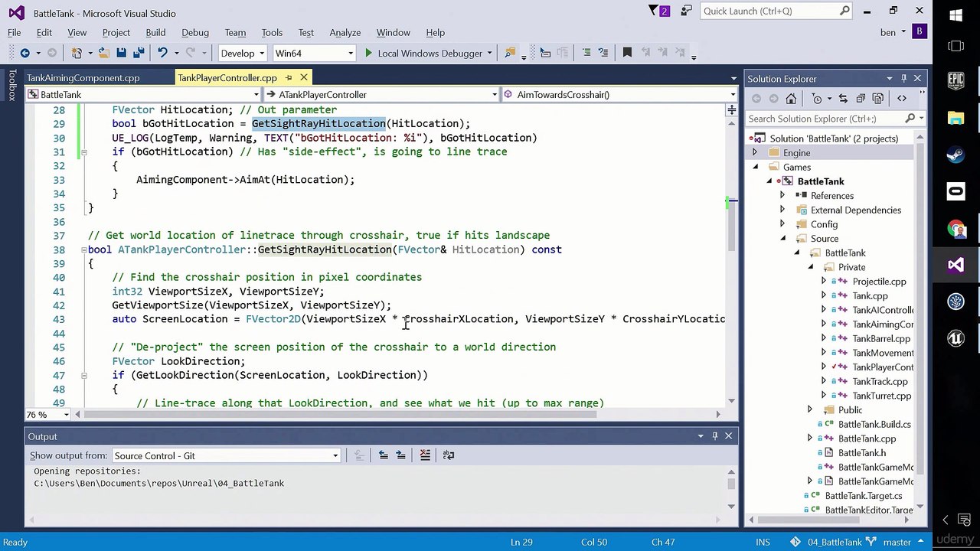Screen dimensions: 980x551
Task: Toggle auto-hide pin on Solution Explorer
Action: (x=903, y=78)
